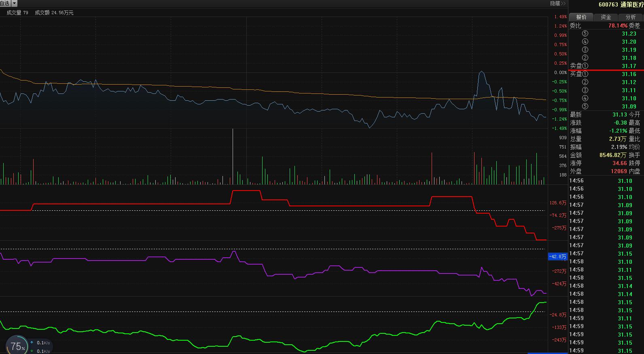Image resolution: width=644 pixels, height=354 pixels.
Task: Click the stock title 600763 通策医疗
Action: [x=621, y=5]
